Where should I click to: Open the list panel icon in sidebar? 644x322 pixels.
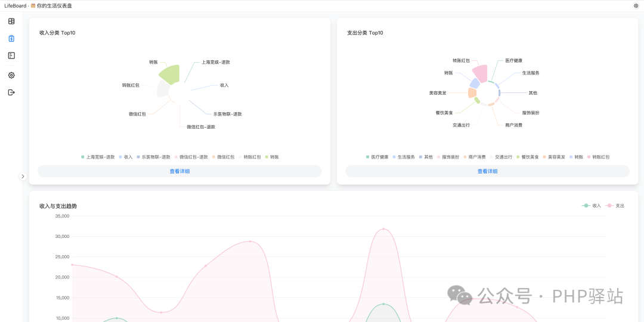pyautogui.click(x=11, y=55)
